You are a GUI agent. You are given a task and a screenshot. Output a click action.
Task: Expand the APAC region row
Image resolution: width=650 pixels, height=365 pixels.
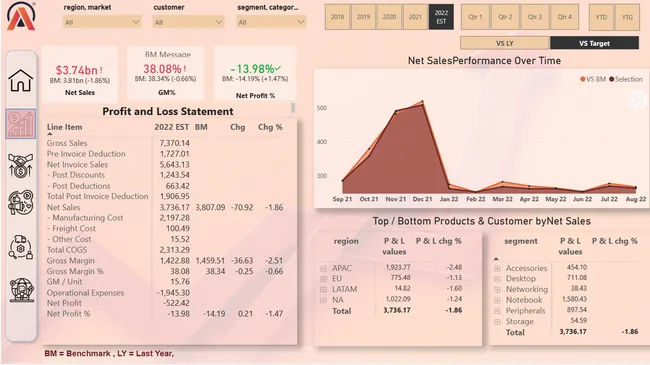pyautogui.click(x=323, y=268)
